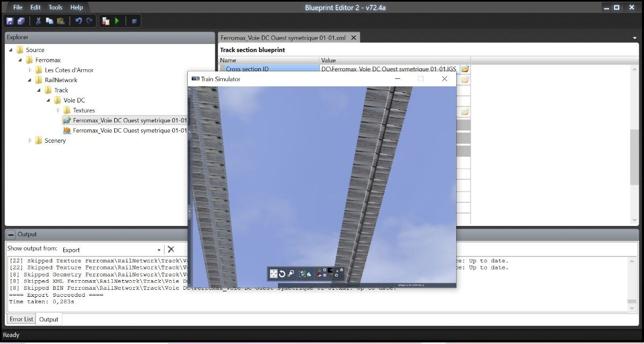
Task: Select the Source folder in Explorer
Action: pyautogui.click(x=35, y=50)
